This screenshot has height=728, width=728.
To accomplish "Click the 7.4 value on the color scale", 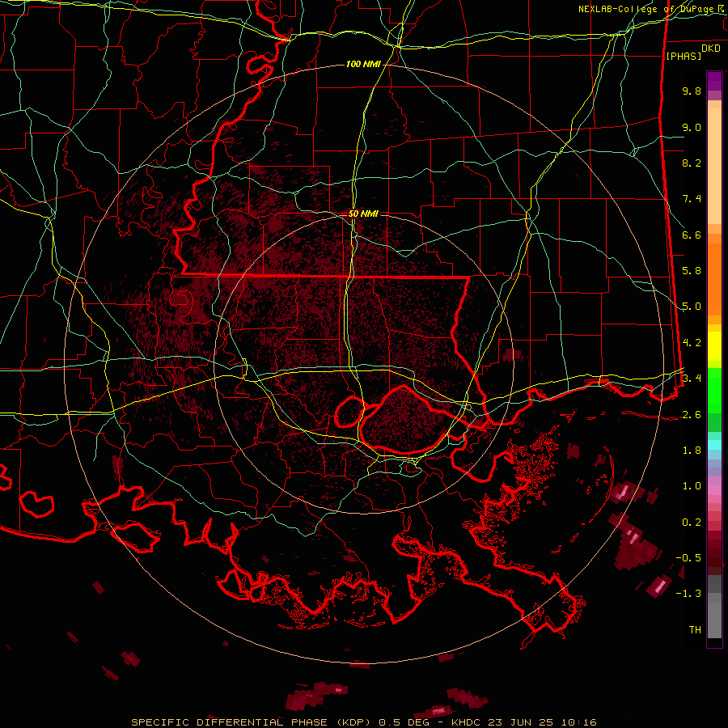I will [692, 199].
